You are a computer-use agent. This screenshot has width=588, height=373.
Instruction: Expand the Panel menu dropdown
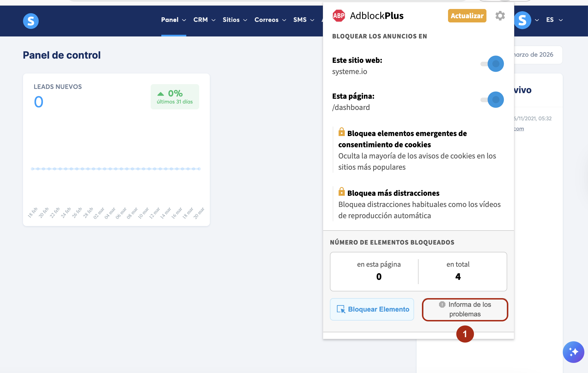click(173, 20)
